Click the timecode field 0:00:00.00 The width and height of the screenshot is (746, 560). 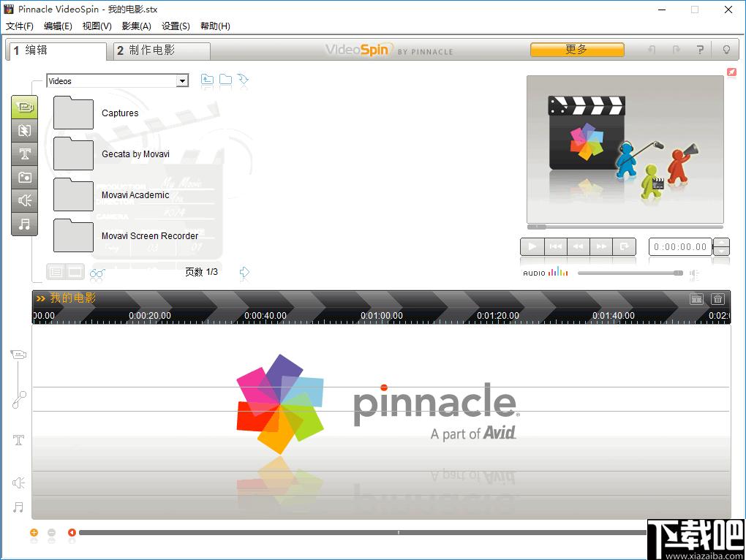(680, 246)
